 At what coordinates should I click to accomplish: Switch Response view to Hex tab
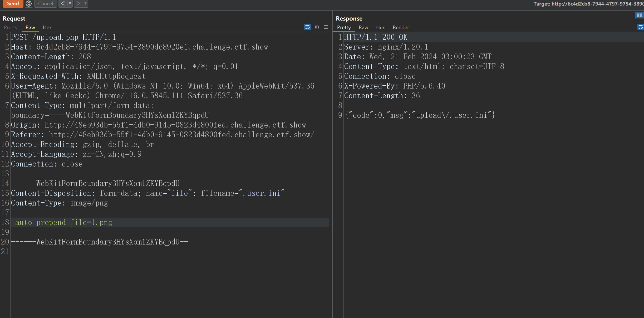(x=380, y=27)
